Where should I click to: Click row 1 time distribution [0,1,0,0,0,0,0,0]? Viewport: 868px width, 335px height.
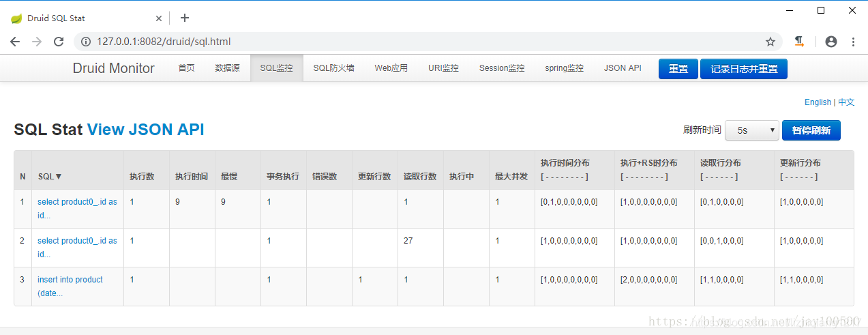(569, 202)
